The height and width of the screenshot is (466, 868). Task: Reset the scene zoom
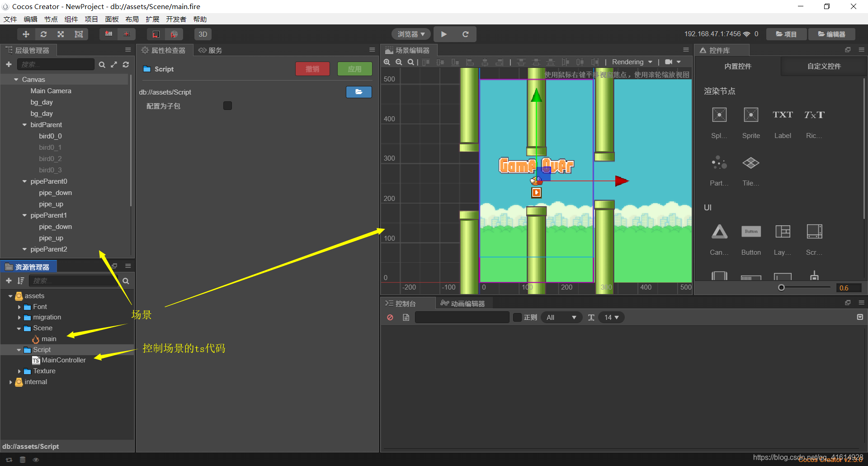[410, 62]
